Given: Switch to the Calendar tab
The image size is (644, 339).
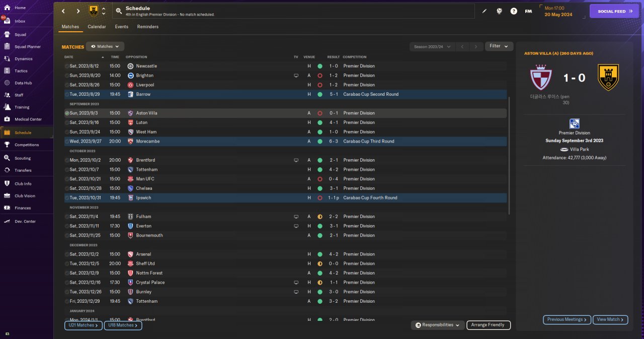Looking at the screenshot, I should pyautogui.click(x=97, y=27).
